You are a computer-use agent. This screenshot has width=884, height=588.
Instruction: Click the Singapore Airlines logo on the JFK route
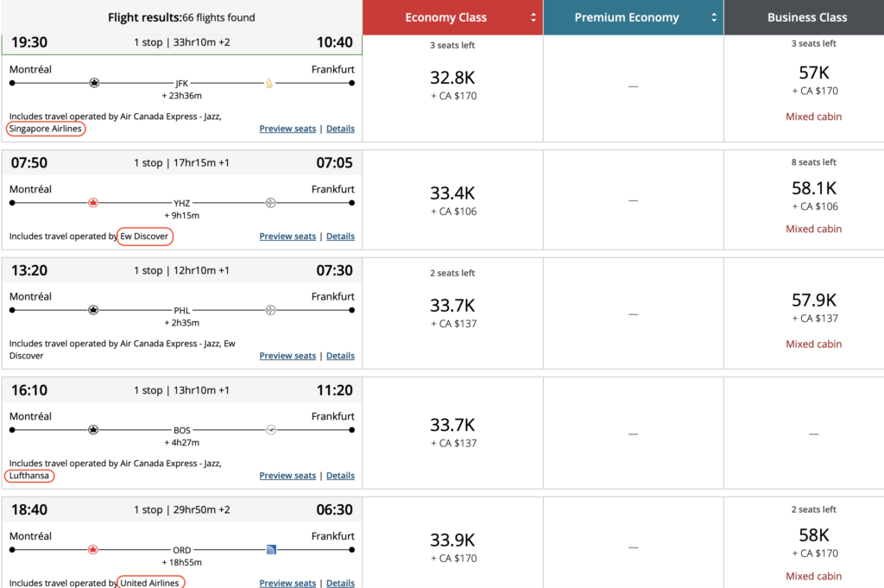point(269,83)
